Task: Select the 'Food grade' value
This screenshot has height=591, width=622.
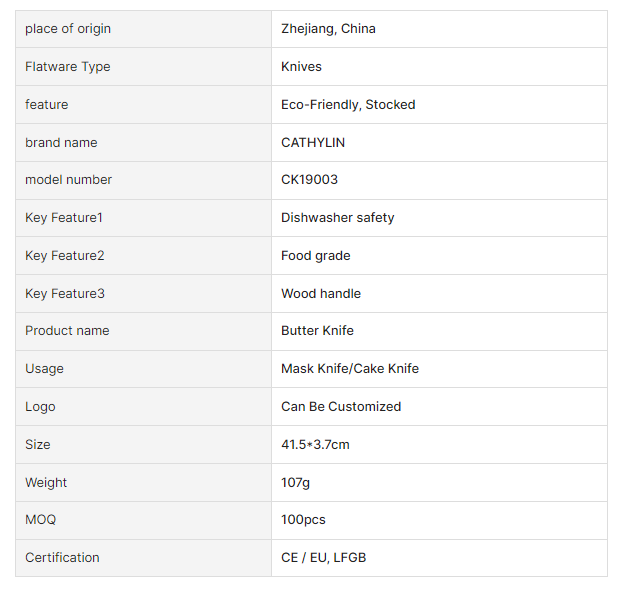Action: coord(315,256)
